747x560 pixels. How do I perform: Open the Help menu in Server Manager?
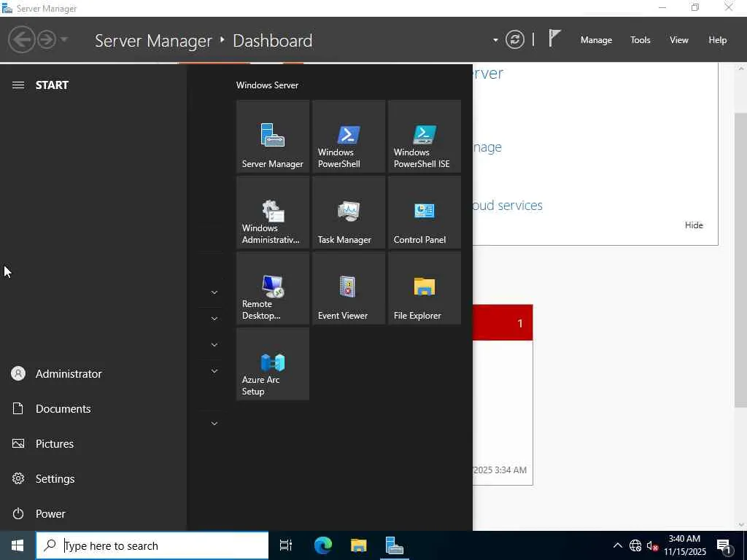coord(718,40)
